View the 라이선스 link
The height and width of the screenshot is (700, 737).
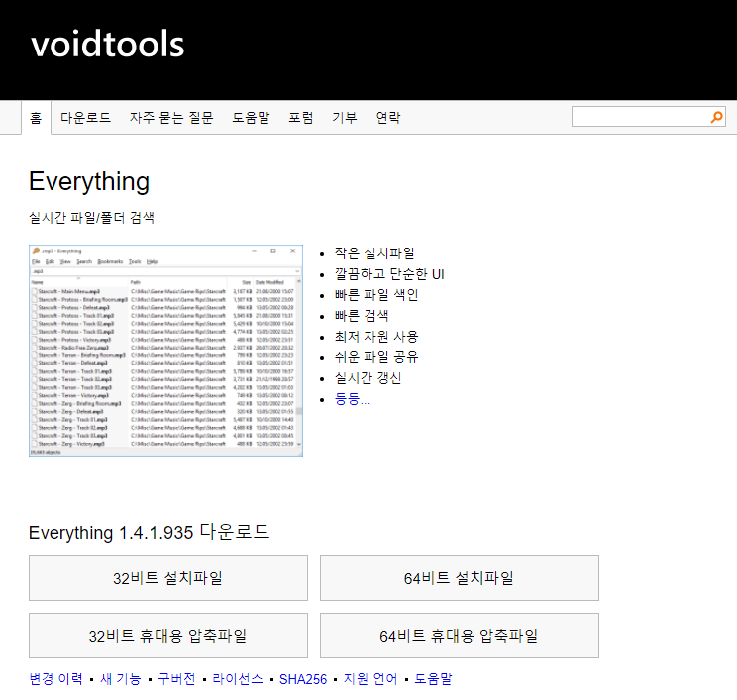pyautogui.click(x=238, y=679)
